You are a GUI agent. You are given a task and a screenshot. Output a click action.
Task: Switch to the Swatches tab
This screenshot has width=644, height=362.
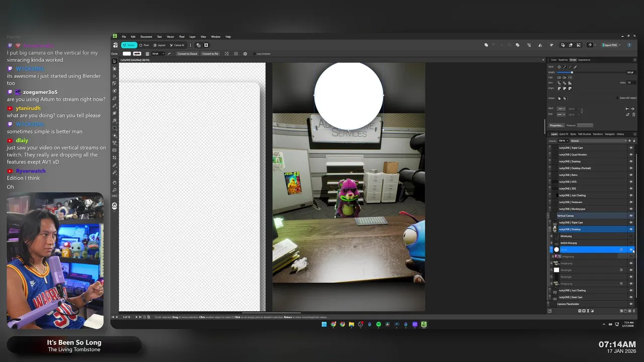(563, 60)
